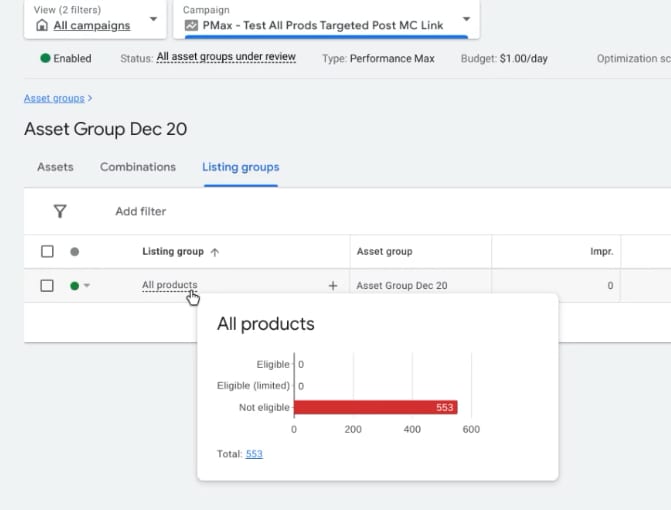
Task: Click the green status dot in All products row
Action: (74, 286)
